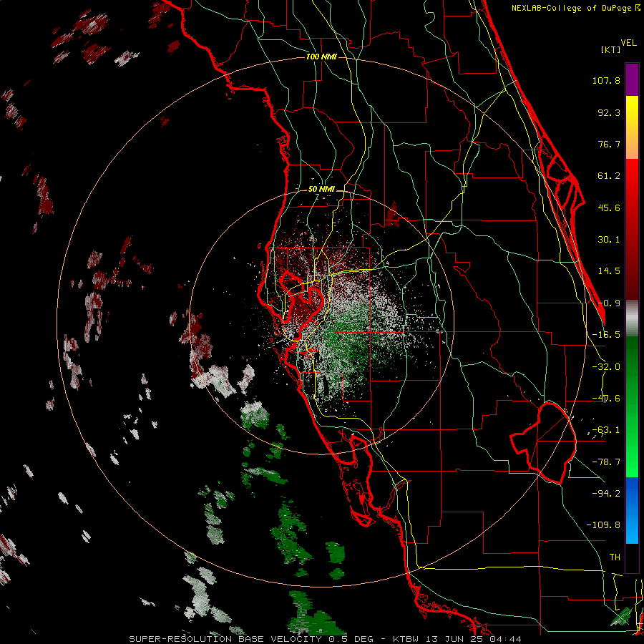Click the 100 NMI range ring label
Viewport: 644px width, 644px height.
point(321,57)
